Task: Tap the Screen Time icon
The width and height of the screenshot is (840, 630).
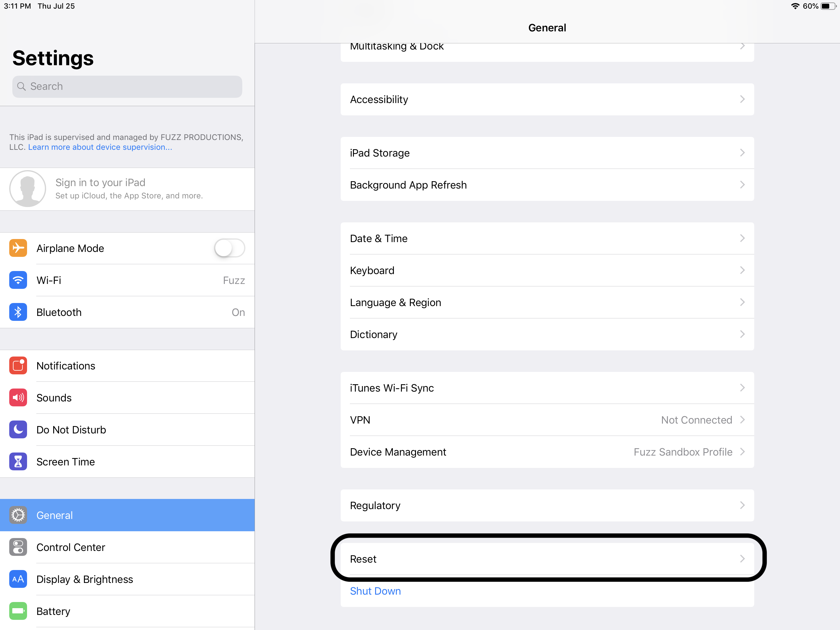Action: click(18, 461)
